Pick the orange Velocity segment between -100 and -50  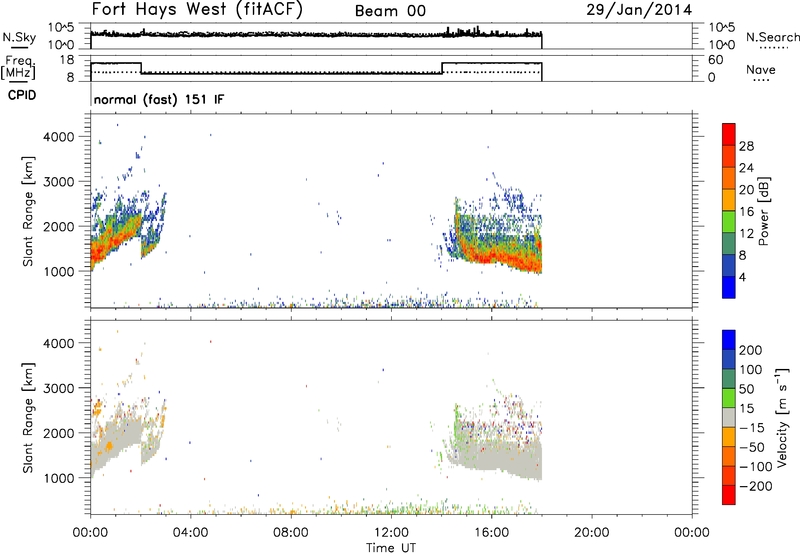(729, 456)
